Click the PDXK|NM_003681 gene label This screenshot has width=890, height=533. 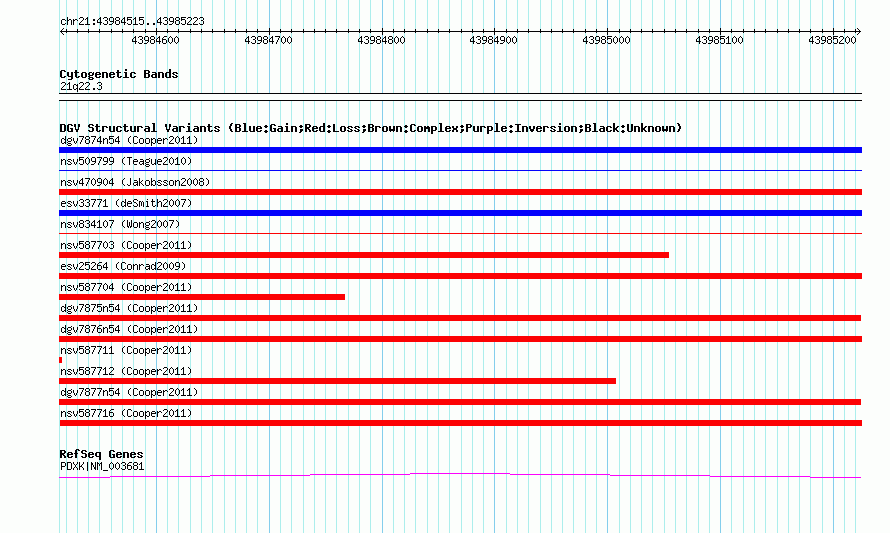(102, 467)
